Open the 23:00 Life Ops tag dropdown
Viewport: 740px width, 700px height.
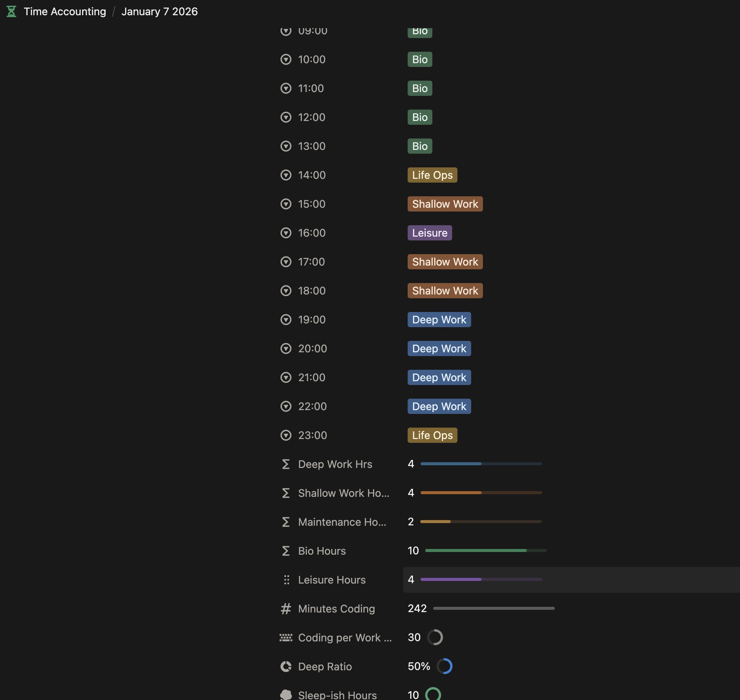[x=432, y=435]
